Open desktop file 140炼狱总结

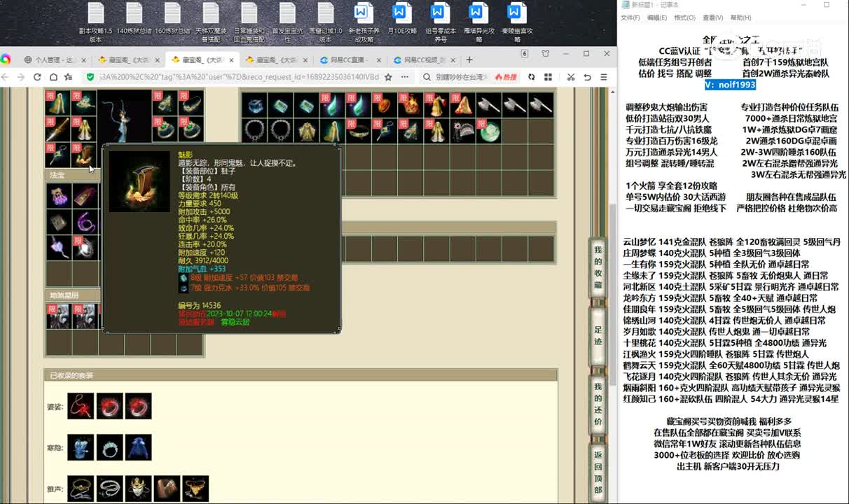tap(134, 19)
